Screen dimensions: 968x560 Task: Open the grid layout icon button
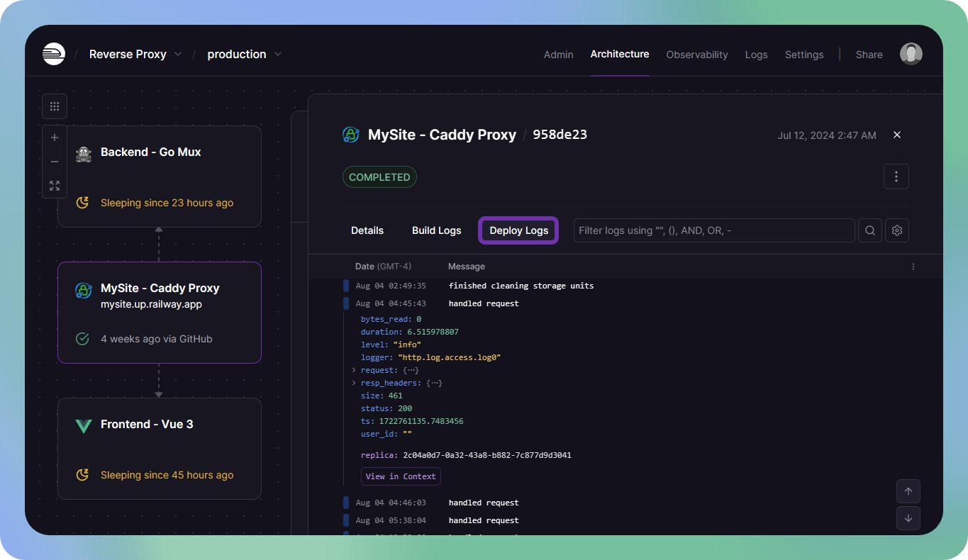tap(55, 106)
